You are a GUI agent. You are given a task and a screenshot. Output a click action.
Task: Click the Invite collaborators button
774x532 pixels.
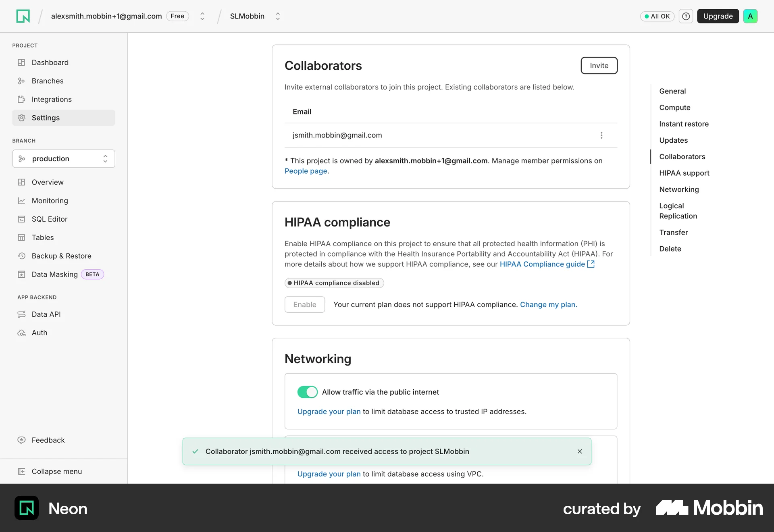coord(599,65)
